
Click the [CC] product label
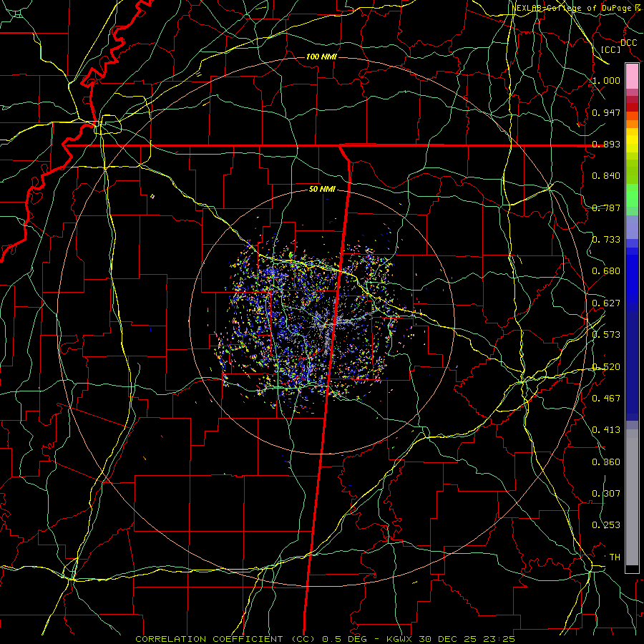611,49
